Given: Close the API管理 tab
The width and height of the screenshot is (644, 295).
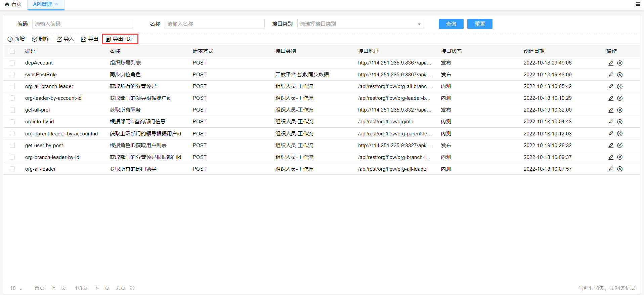Looking at the screenshot, I should pyautogui.click(x=56, y=4).
